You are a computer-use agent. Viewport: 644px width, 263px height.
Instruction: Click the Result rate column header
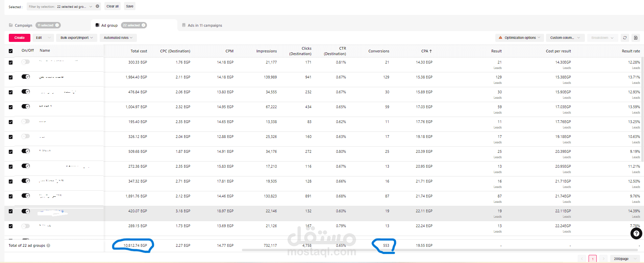631,51
